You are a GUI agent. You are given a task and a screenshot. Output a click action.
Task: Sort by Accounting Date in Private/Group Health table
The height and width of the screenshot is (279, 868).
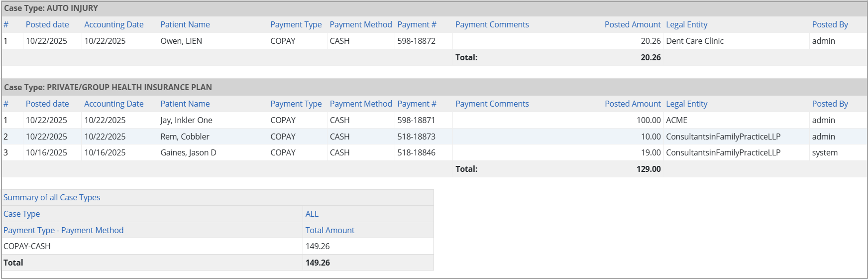click(113, 104)
